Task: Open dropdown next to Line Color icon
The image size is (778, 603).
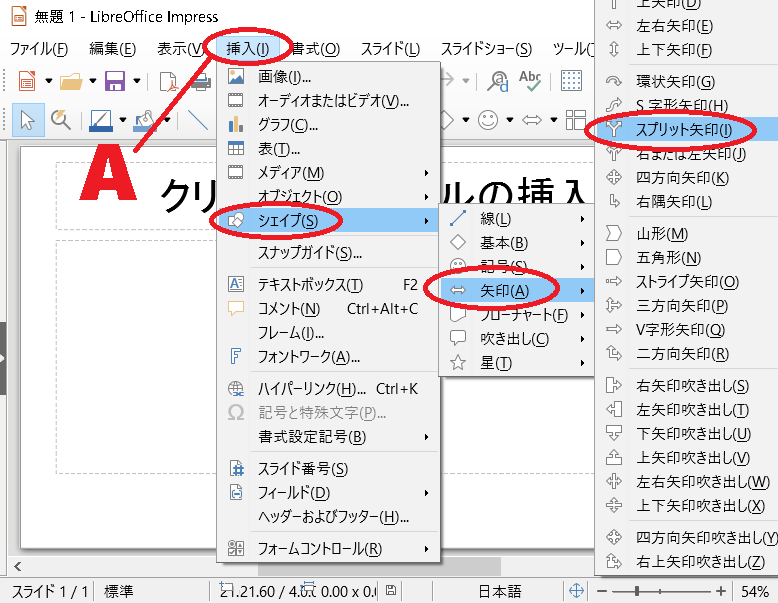Action: click(x=123, y=120)
